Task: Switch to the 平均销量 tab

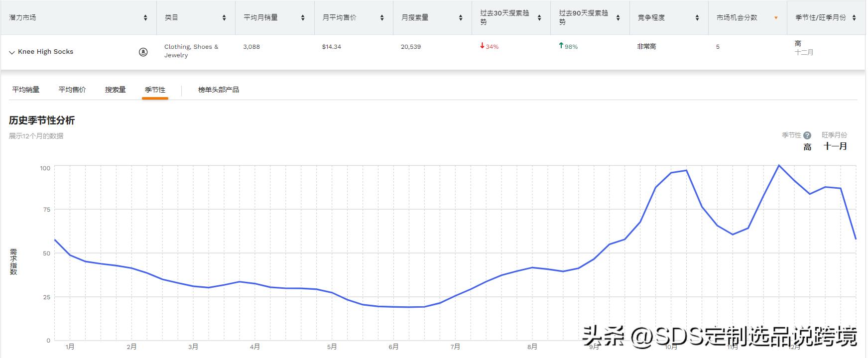Action: click(x=26, y=90)
